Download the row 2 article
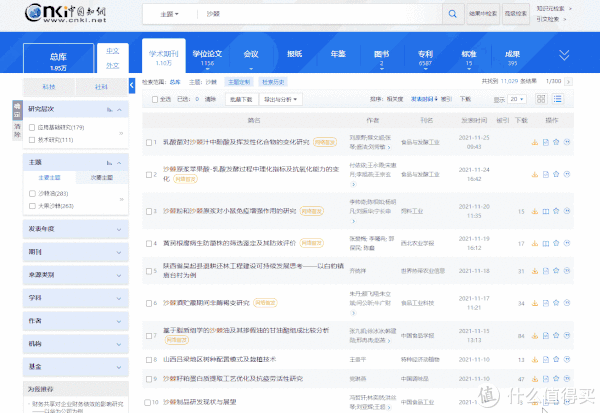This screenshot has width=600, height=413. tap(535, 175)
